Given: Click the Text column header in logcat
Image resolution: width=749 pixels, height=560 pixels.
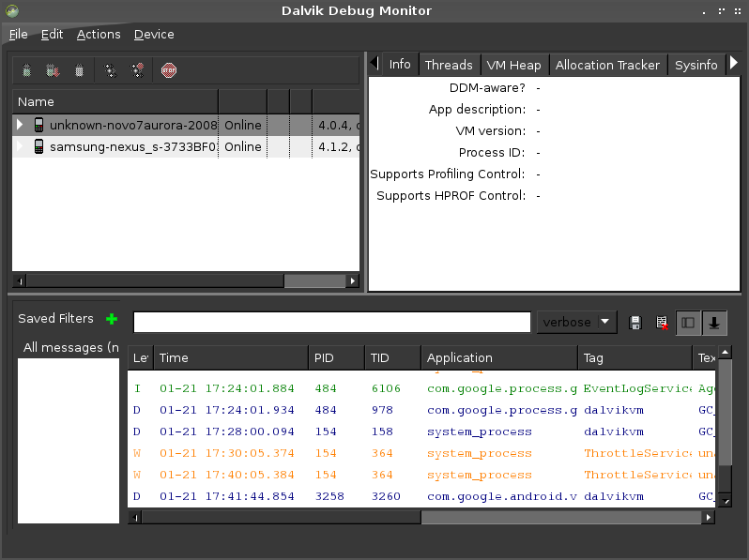Looking at the screenshot, I should pyautogui.click(x=705, y=357).
